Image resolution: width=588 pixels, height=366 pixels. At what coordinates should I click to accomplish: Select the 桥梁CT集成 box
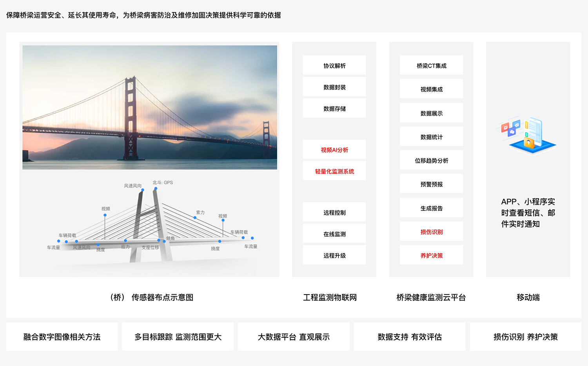pyautogui.click(x=431, y=65)
